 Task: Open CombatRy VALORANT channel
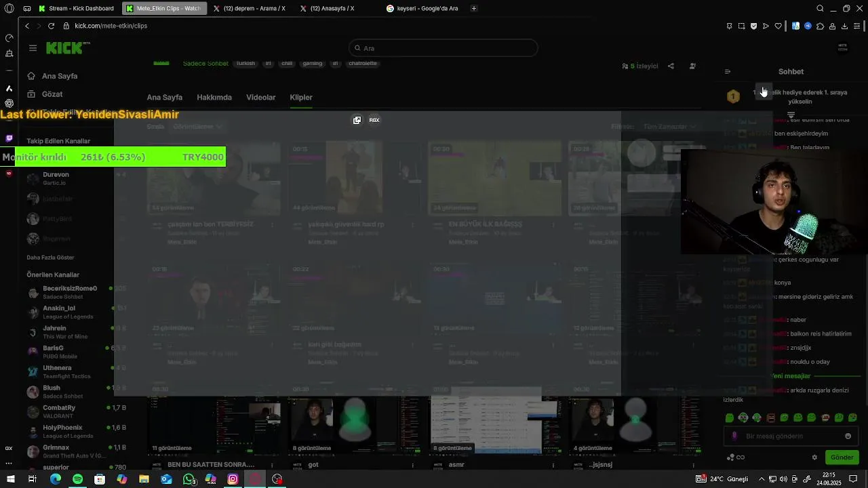point(76,411)
